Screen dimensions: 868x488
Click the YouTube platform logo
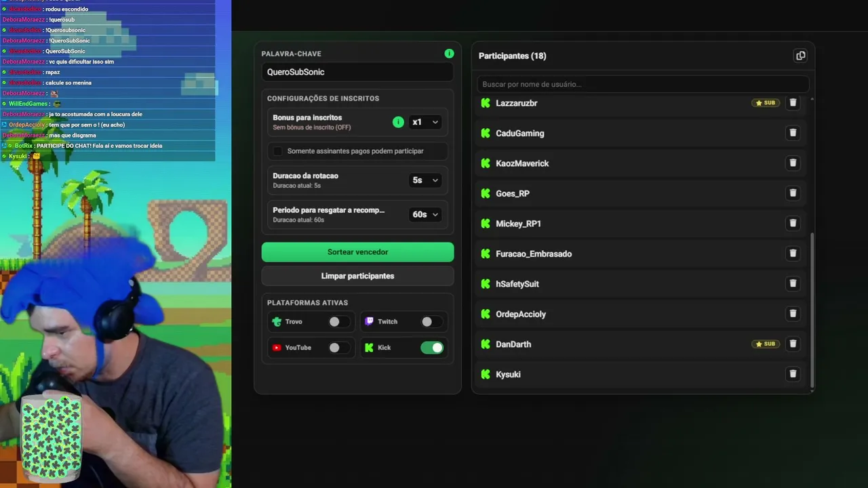277,348
